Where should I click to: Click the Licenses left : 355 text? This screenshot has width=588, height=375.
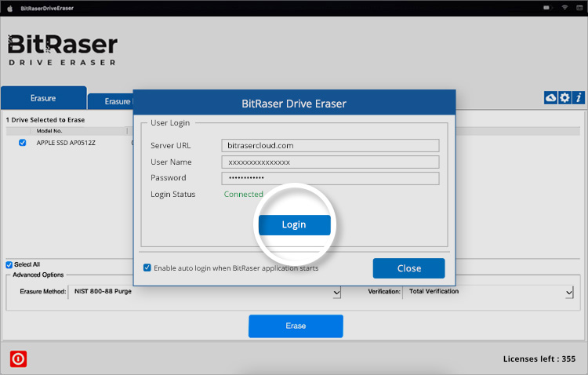tap(539, 359)
